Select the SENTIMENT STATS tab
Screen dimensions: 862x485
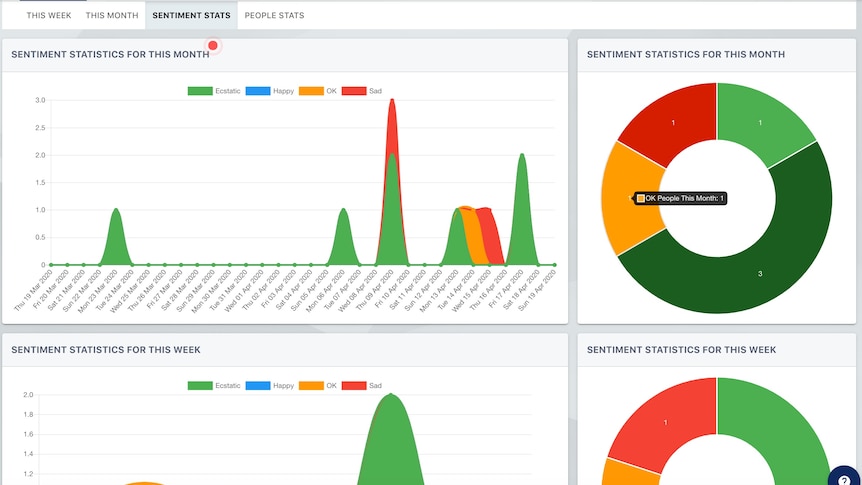click(191, 15)
